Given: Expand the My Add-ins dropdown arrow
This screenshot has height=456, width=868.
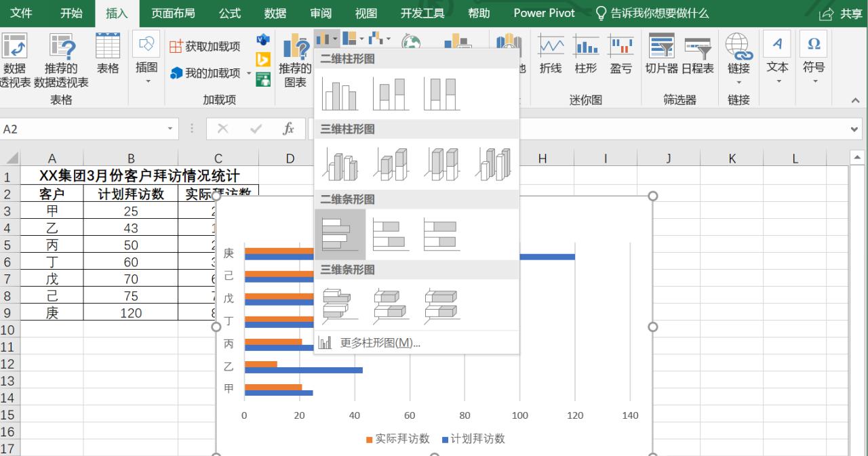Looking at the screenshot, I should [249, 73].
